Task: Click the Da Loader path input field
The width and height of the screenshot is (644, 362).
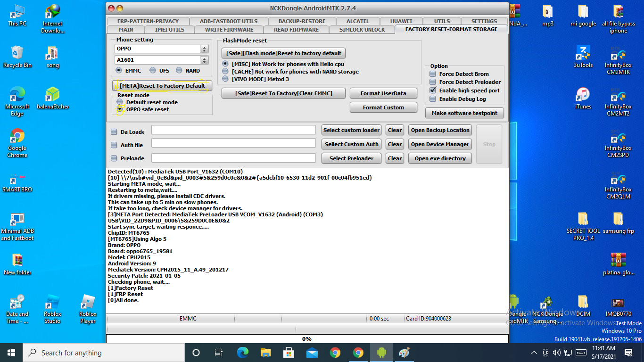Action: [x=233, y=130]
